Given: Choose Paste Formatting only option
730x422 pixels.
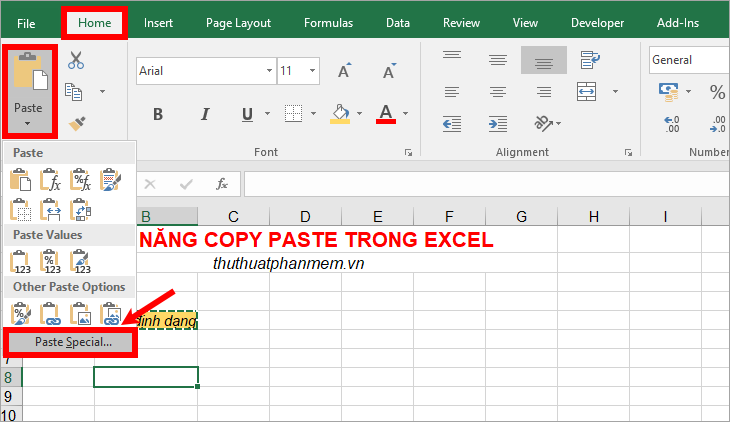Looking at the screenshot, I should [x=20, y=314].
